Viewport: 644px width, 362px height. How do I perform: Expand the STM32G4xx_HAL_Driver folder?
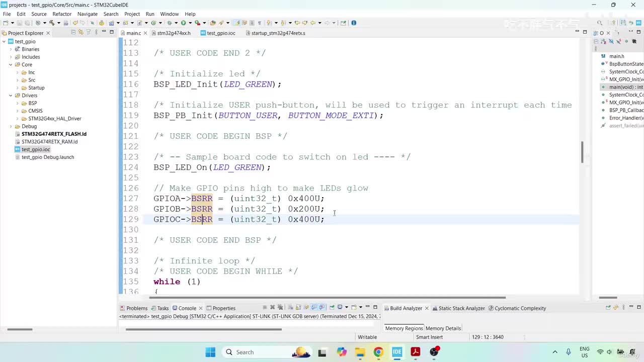pos(18,119)
